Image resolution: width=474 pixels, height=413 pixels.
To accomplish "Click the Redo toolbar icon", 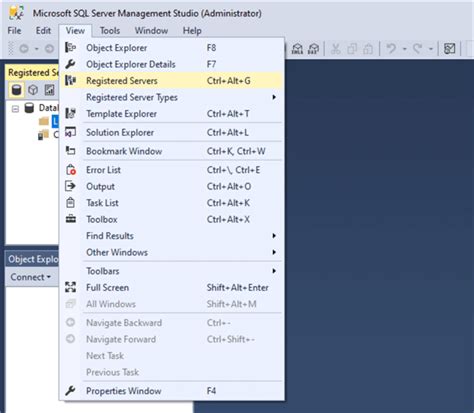I will pos(417,49).
